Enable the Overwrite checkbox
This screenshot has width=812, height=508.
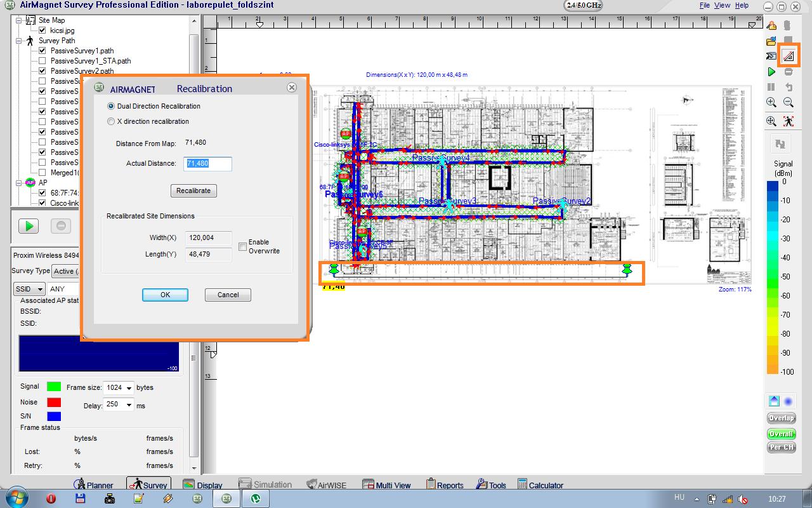[x=242, y=246]
